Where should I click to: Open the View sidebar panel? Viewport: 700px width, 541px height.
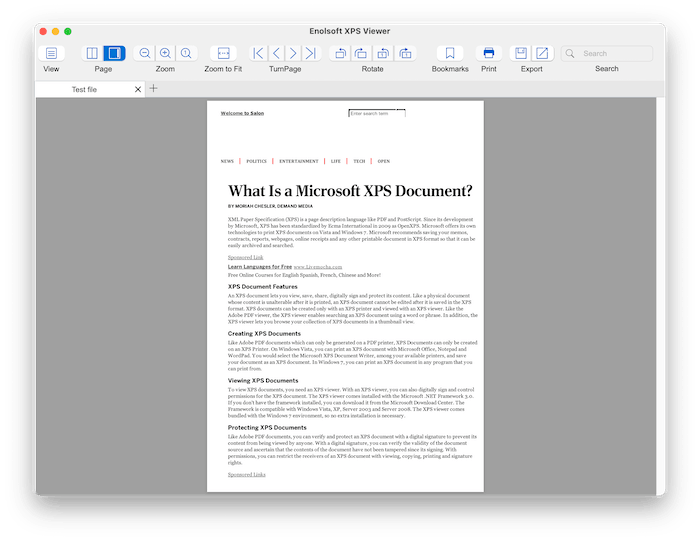(51, 53)
